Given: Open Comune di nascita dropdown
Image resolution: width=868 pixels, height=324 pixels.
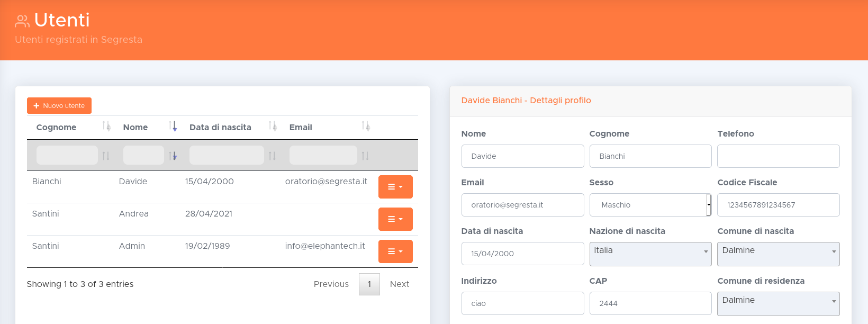Looking at the screenshot, I should 778,254.
